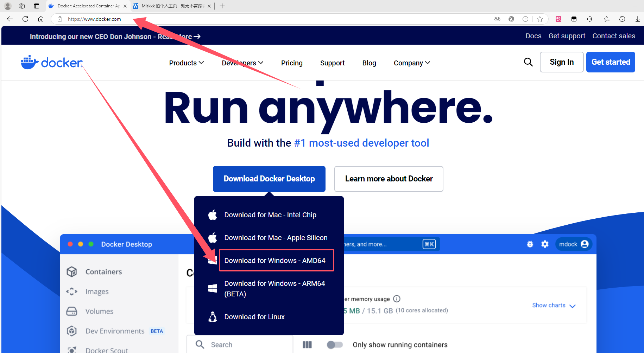The width and height of the screenshot is (644, 353).
Task: Open the new CEO Don Johnson announcement link
Action: pyautogui.click(x=115, y=37)
